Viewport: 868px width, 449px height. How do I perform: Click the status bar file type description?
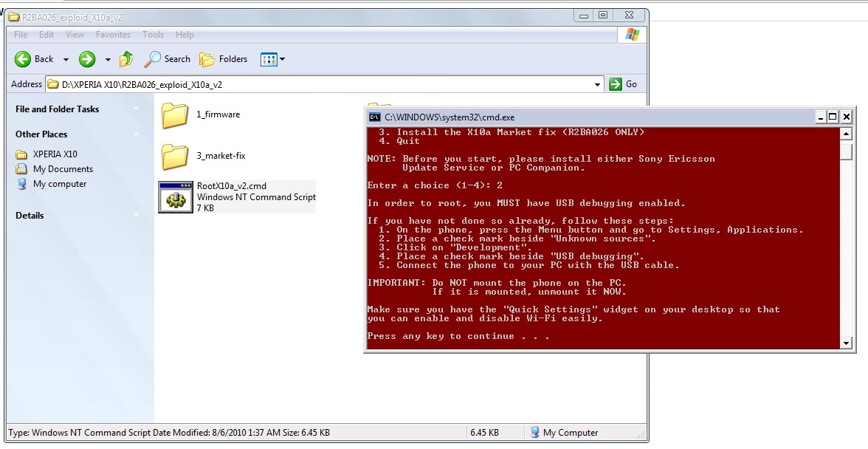169,433
